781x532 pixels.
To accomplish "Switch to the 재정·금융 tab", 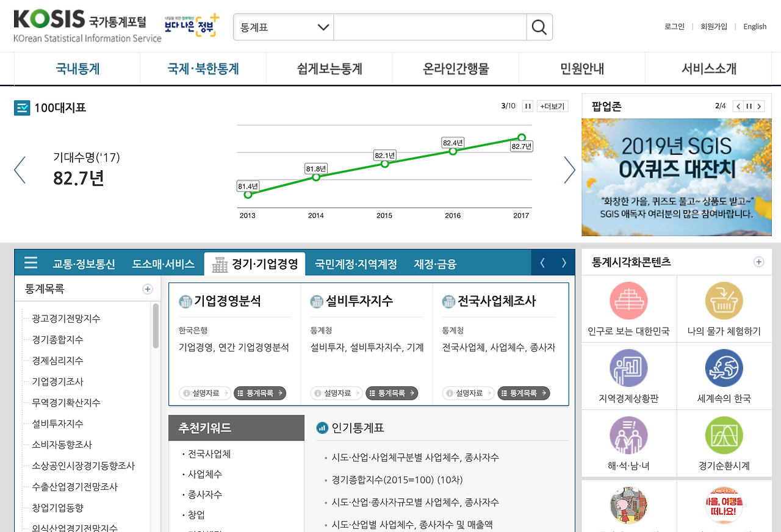I will [x=435, y=264].
